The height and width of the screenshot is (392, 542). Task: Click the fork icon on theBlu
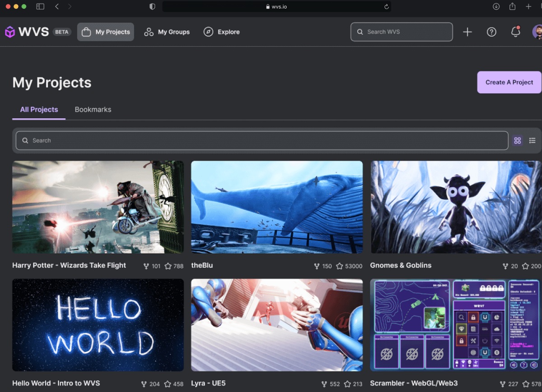coord(317,266)
